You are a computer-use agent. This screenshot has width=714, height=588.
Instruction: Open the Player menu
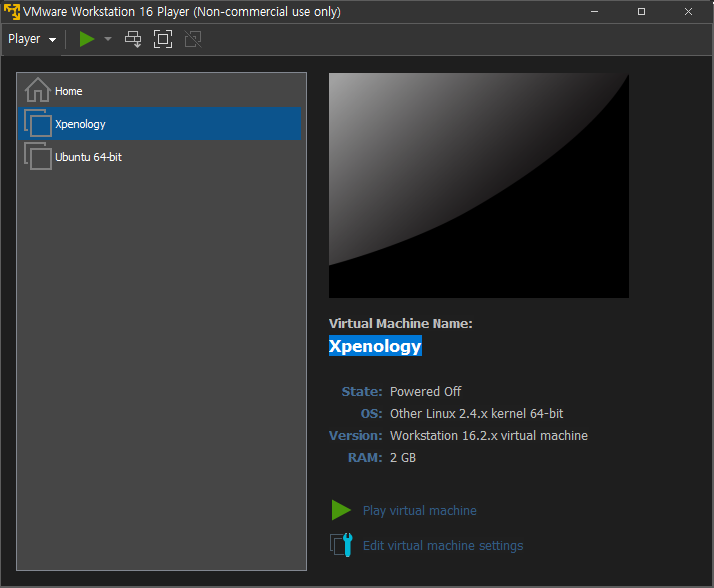[32, 39]
